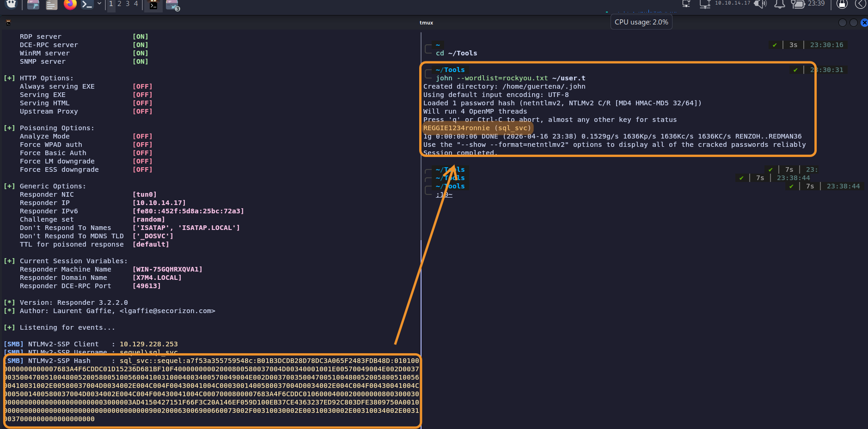Open the ghost application menu
The width and height of the screenshot is (868, 429).
click(11, 4)
